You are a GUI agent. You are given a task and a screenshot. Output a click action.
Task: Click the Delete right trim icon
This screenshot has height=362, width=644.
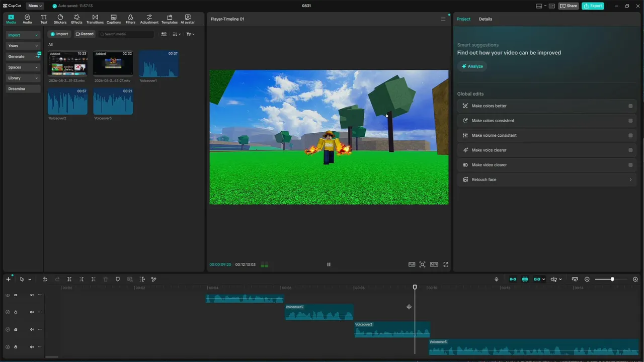pyautogui.click(x=94, y=279)
